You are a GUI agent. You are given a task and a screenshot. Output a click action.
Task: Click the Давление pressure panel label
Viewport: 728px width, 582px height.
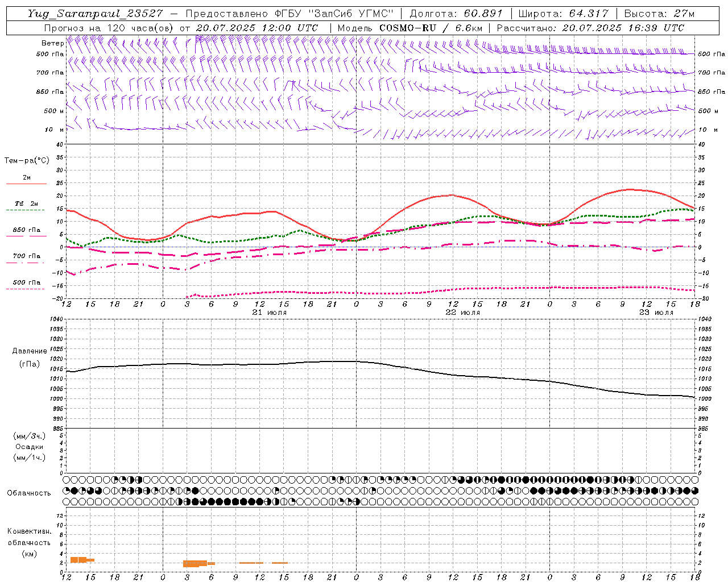coord(30,351)
